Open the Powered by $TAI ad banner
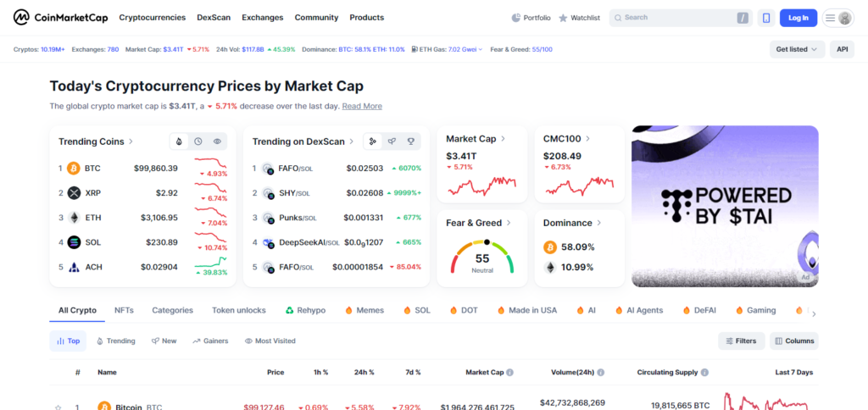Screen dimensions: 868x410 (726, 206)
